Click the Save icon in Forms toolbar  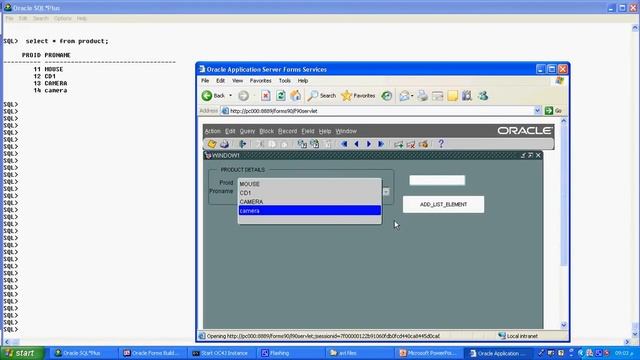coord(212,144)
